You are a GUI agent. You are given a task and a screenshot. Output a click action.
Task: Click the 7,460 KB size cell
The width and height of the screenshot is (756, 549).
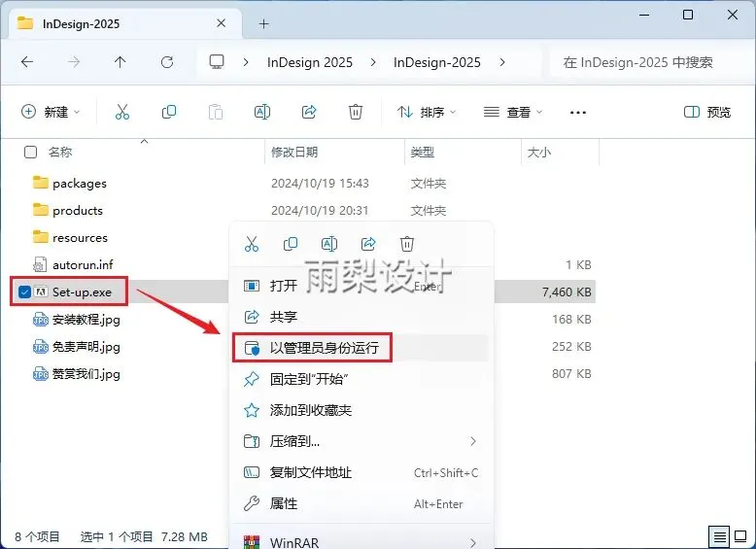(567, 292)
